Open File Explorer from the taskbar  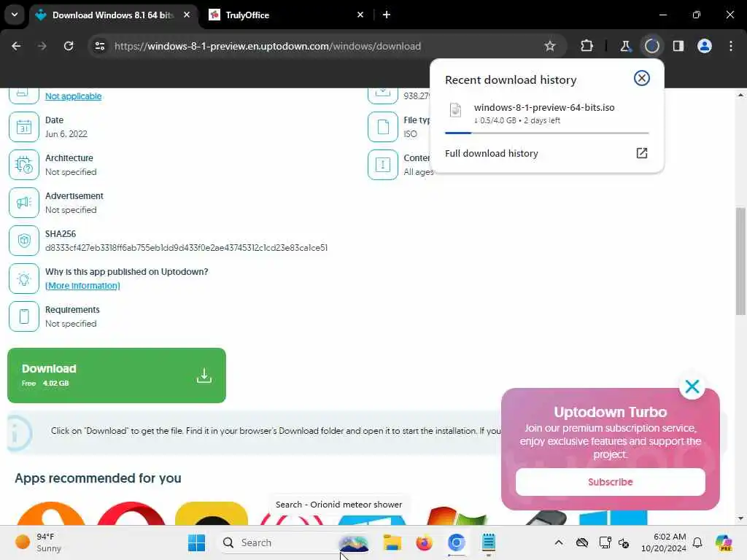(x=392, y=542)
